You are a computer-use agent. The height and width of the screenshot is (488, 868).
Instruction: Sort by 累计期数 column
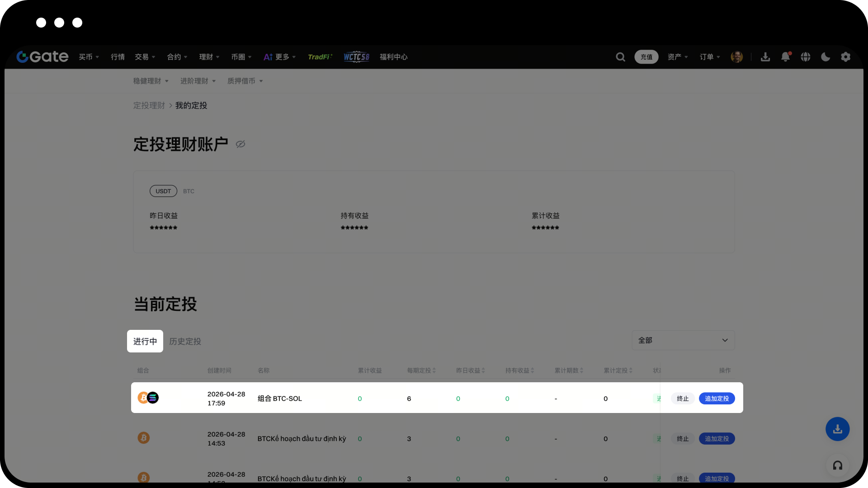click(x=569, y=371)
